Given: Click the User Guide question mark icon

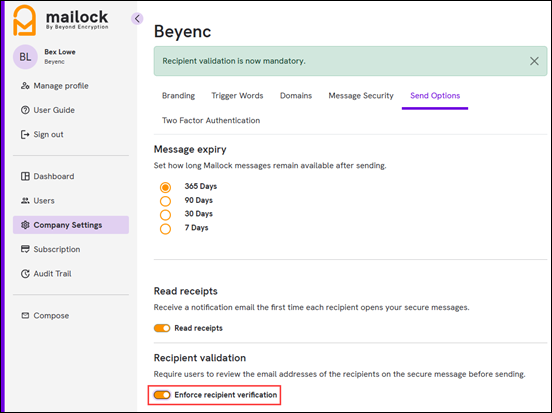Looking at the screenshot, I should 25,110.
